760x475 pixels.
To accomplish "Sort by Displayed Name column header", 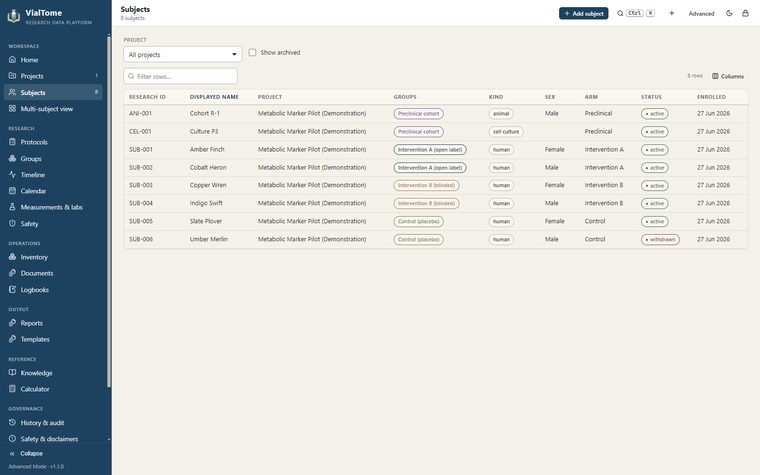I will pos(214,97).
